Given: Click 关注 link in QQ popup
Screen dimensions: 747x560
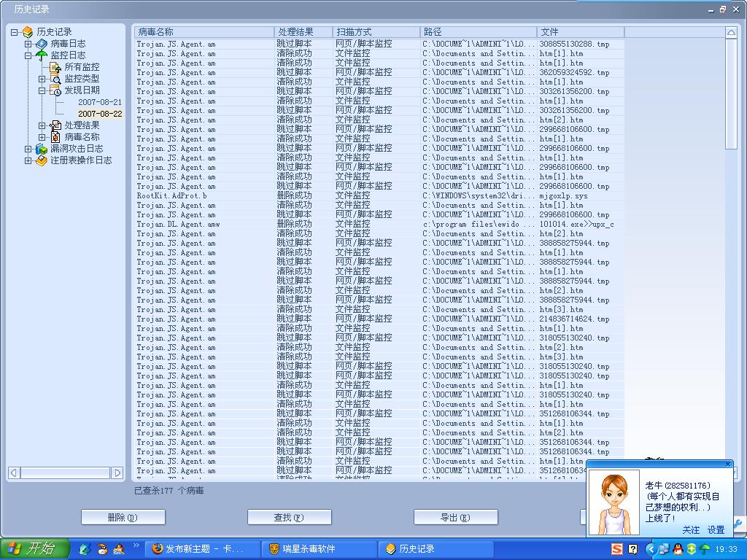Looking at the screenshot, I should coord(691,529).
